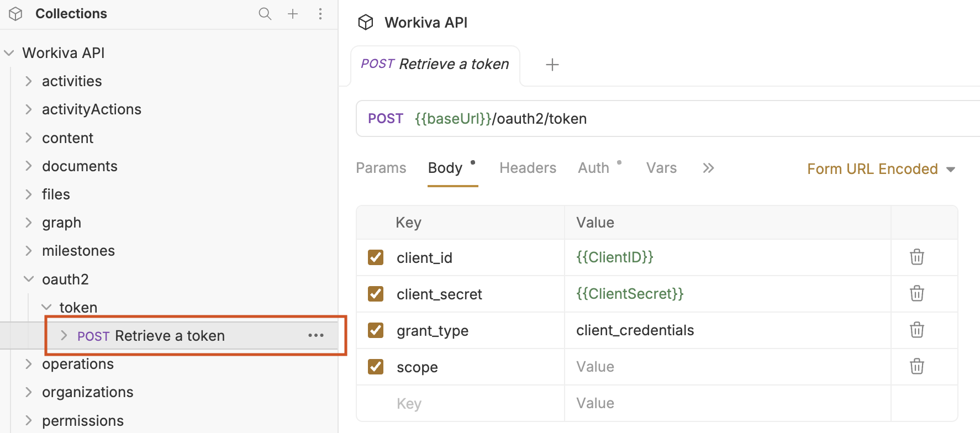Viewport: 980px width, 433px height.
Task: Click the new row's empty Value field
Action: (728, 404)
